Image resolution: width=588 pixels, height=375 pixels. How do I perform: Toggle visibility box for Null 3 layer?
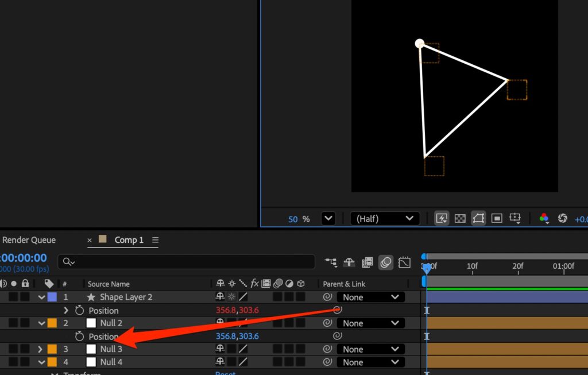[x=13, y=349]
